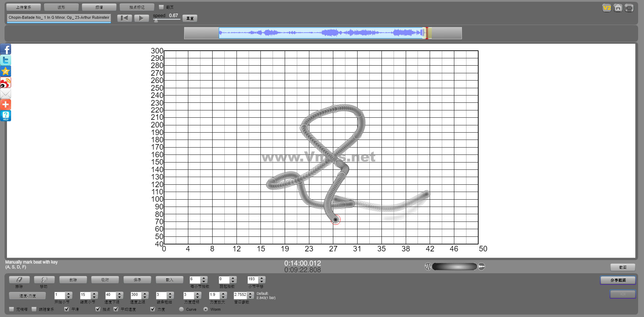Open the blue Help question-mark icon
Image resolution: width=644 pixels, height=317 pixels.
6,116
